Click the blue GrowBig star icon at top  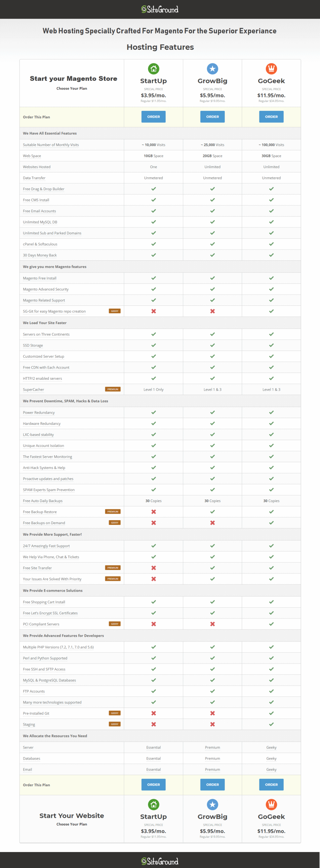click(x=212, y=69)
